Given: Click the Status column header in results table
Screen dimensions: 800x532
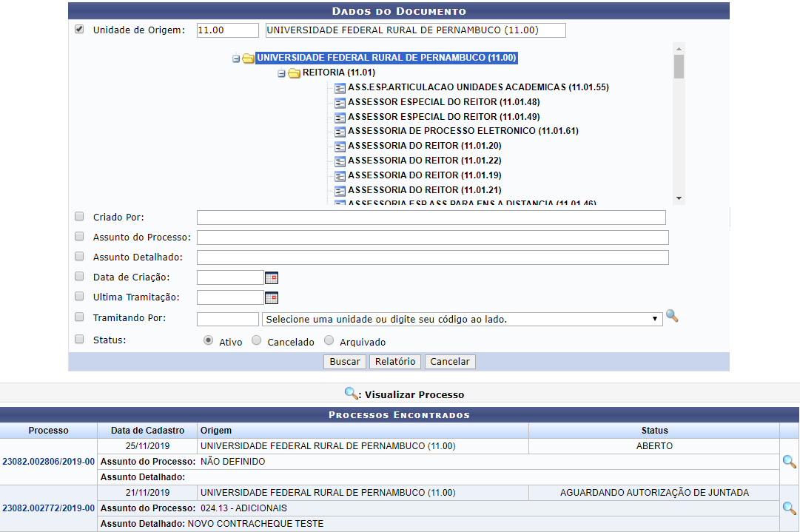Looking at the screenshot, I should 654,431.
